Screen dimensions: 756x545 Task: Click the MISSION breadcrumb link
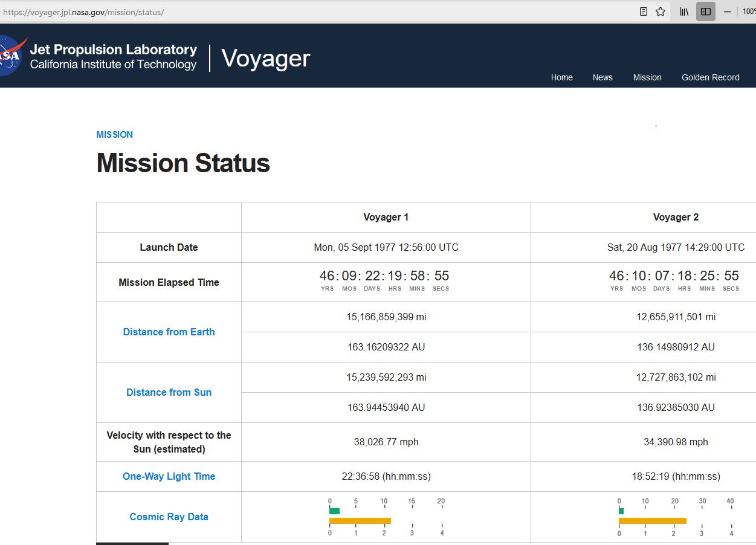(114, 135)
